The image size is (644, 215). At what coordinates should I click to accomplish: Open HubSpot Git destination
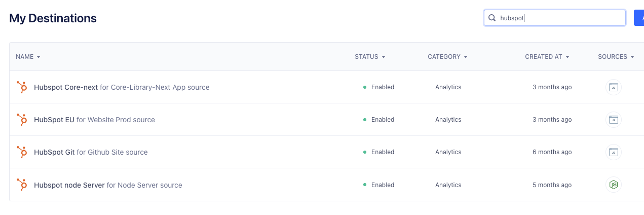54,152
